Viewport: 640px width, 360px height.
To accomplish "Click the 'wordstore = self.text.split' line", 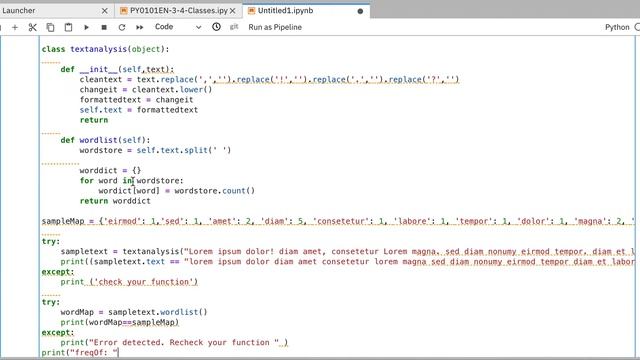I will pos(155,150).
